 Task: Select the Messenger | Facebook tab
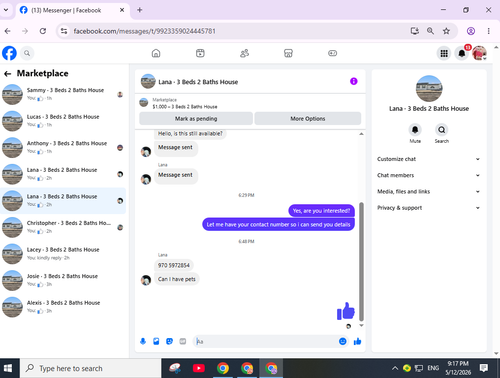coord(72,10)
